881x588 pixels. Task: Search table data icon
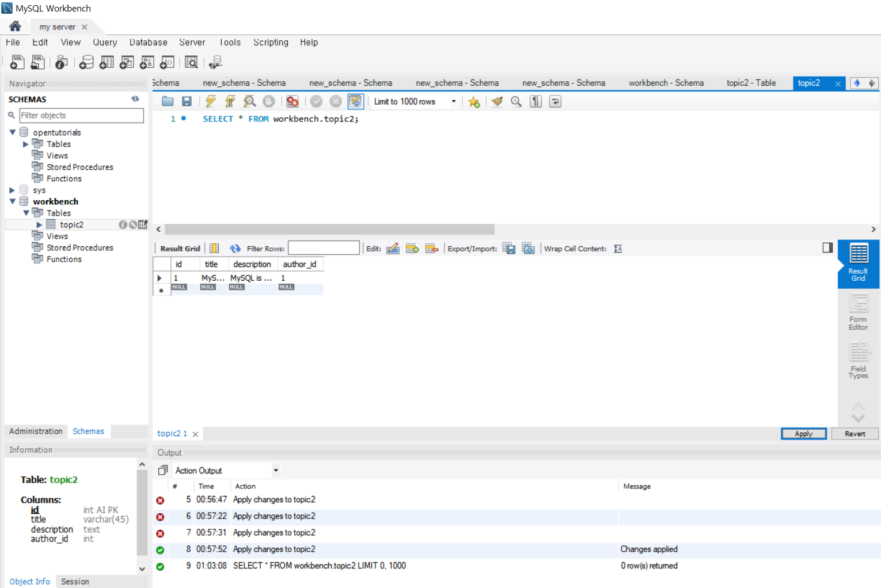191,62
